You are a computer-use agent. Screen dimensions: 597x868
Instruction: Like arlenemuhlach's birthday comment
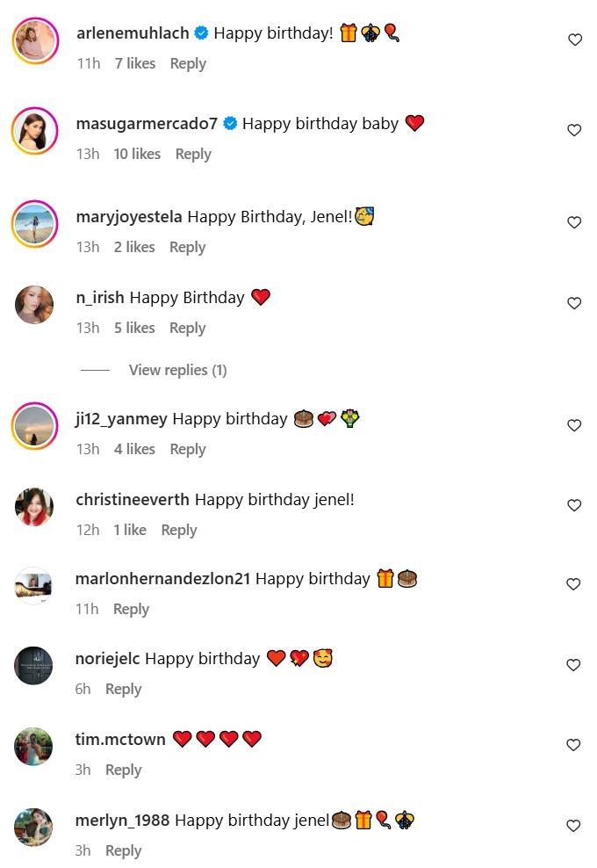coord(575,40)
